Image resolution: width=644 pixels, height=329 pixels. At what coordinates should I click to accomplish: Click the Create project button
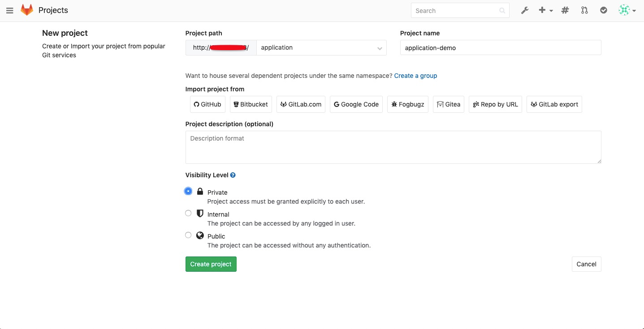(211, 264)
